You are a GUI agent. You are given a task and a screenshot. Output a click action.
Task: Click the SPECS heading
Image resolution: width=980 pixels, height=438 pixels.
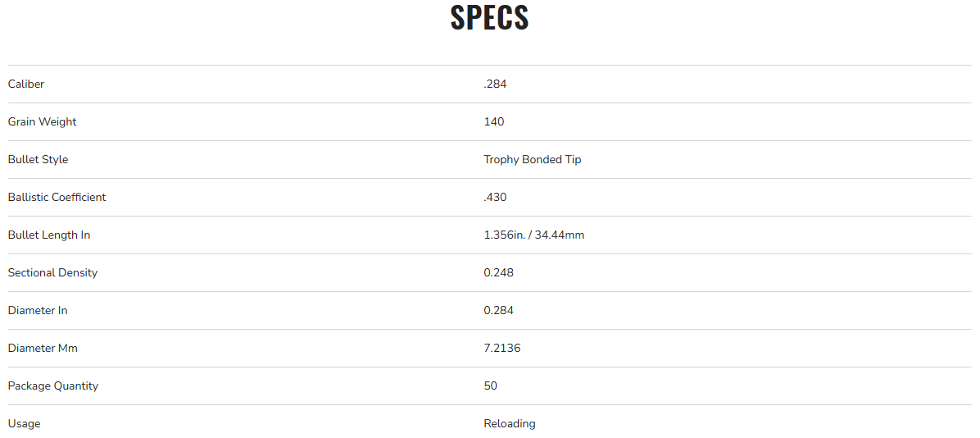point(489,18)
